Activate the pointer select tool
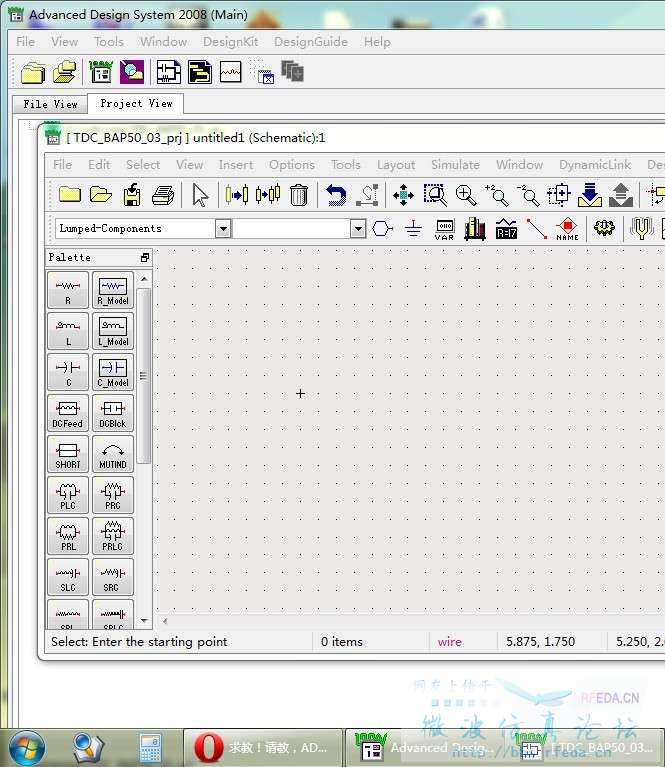This screenshot has width=665, height=767. (200, 195)
